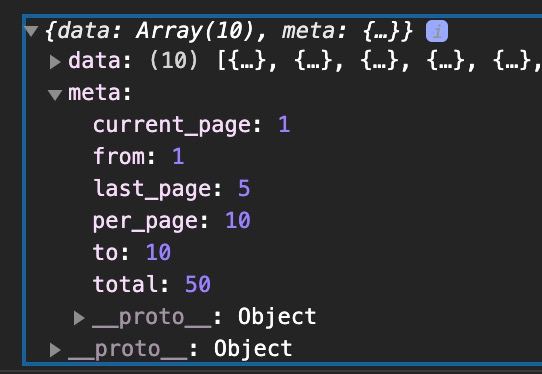Click the object summary header text

pyautogui.click(x=229, y=31)
